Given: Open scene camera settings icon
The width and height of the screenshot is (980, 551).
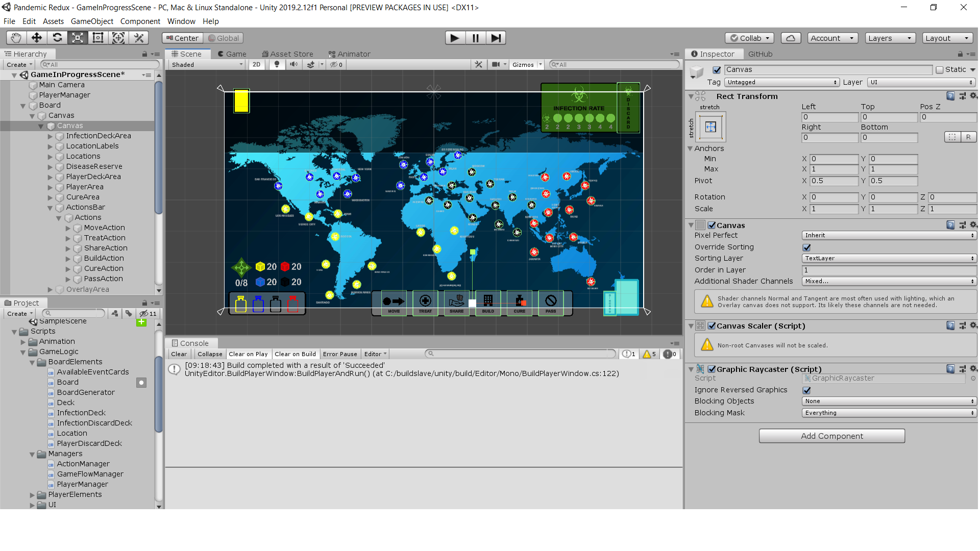Looking at the screenshot, I should click(496, 64).
